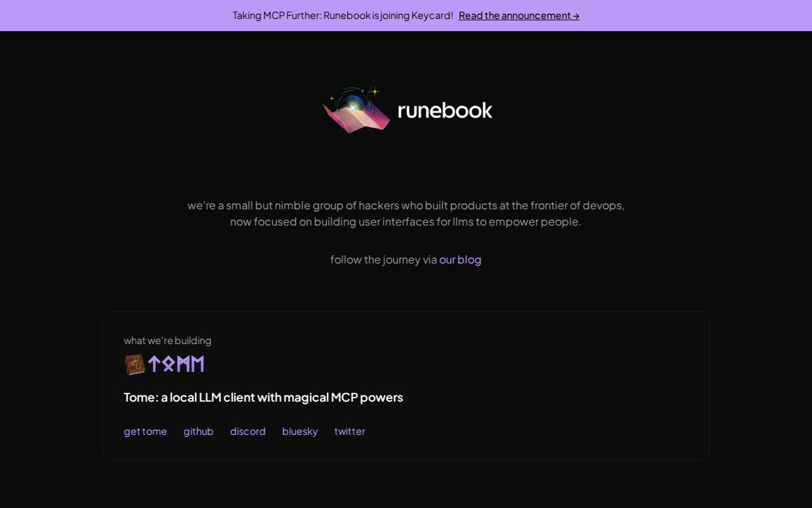Click the banner text "Taking MCP Further: Runebook is joining Keycard!"
The image size is (812, 508).
(x=343, y=16)
